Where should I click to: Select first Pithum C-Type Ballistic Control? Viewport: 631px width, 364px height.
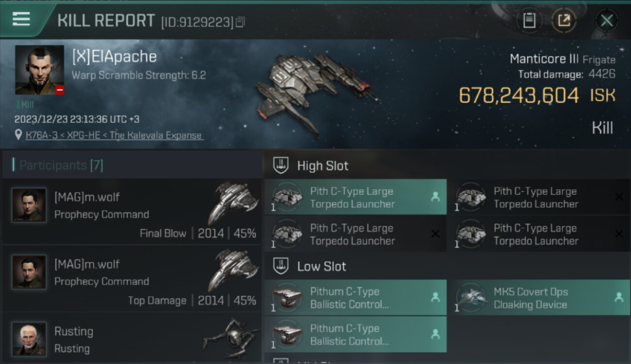(355, 298)
